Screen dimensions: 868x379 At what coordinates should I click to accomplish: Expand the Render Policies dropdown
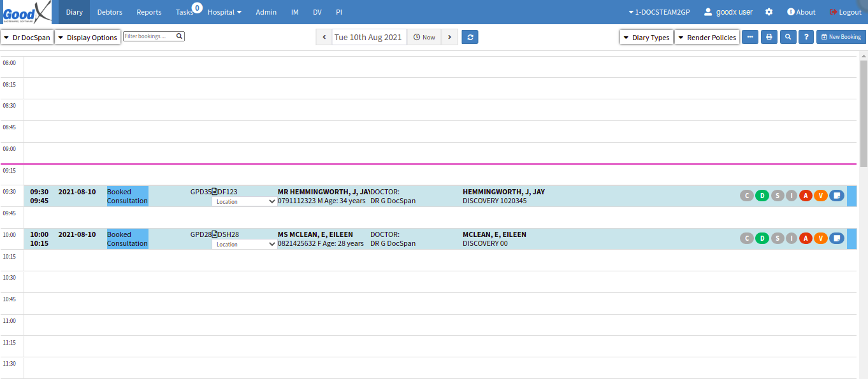pos(707,38)
